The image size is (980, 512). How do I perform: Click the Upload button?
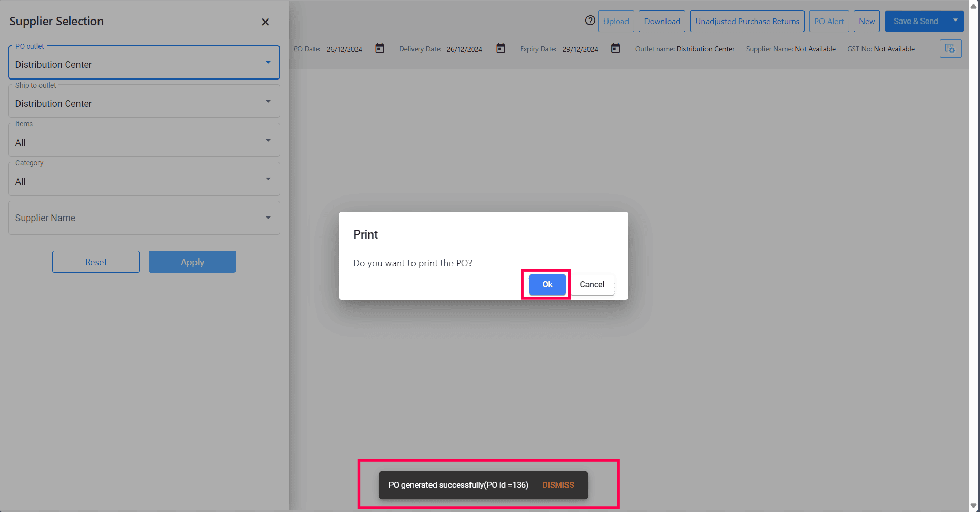[x=616, y=21]
